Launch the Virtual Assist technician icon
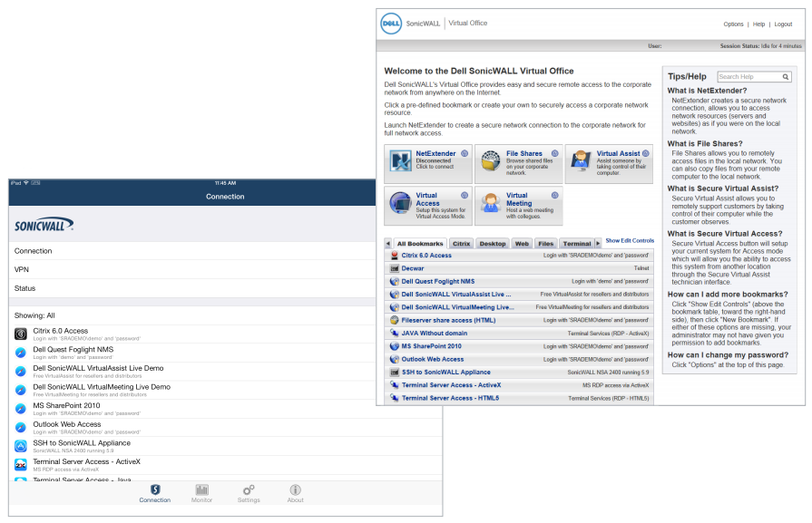The height and width of the screenshot is (523, 812). (x=581, y=160)
